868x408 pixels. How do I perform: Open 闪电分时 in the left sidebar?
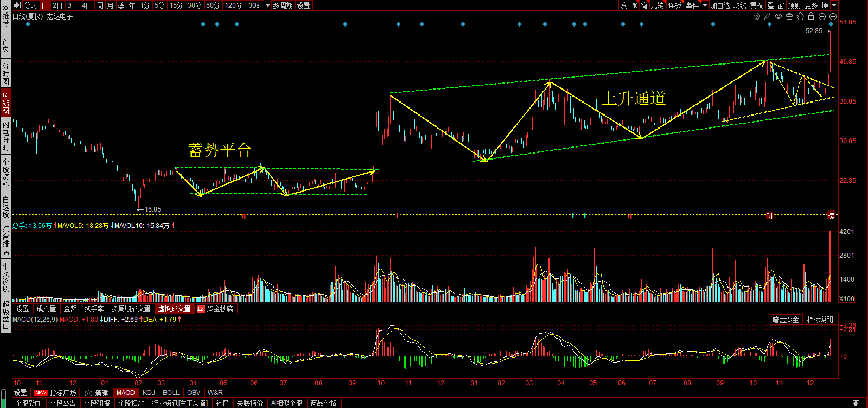coord(5,136)
